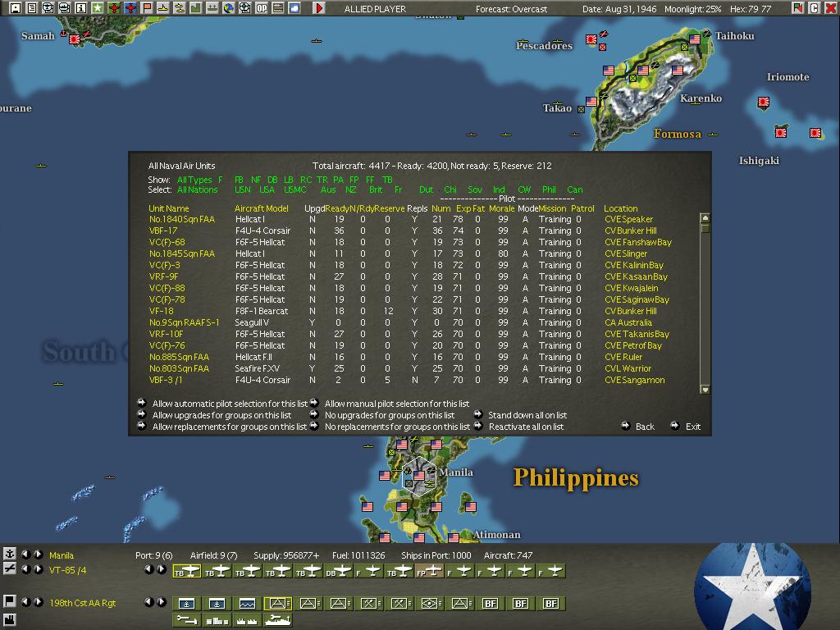Viewport: 840px width, 630px height.
Task: Select the Manila hex on map
Action: [x=419, y=476]
